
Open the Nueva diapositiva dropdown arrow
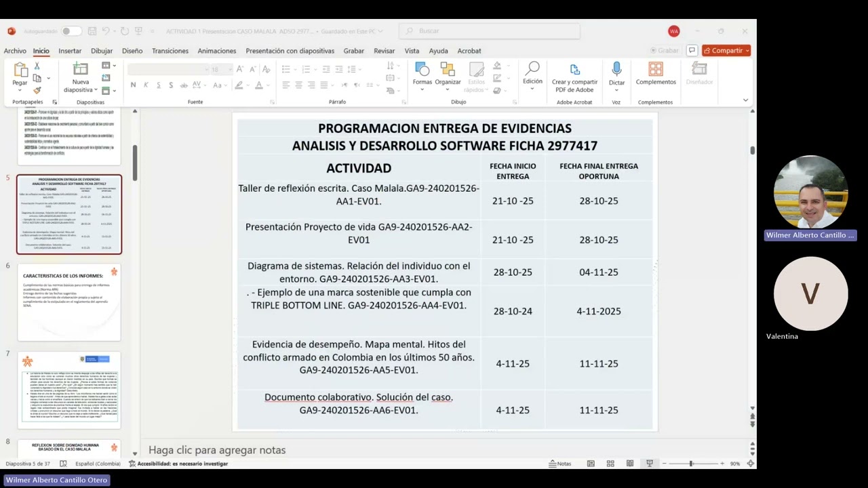96,90
